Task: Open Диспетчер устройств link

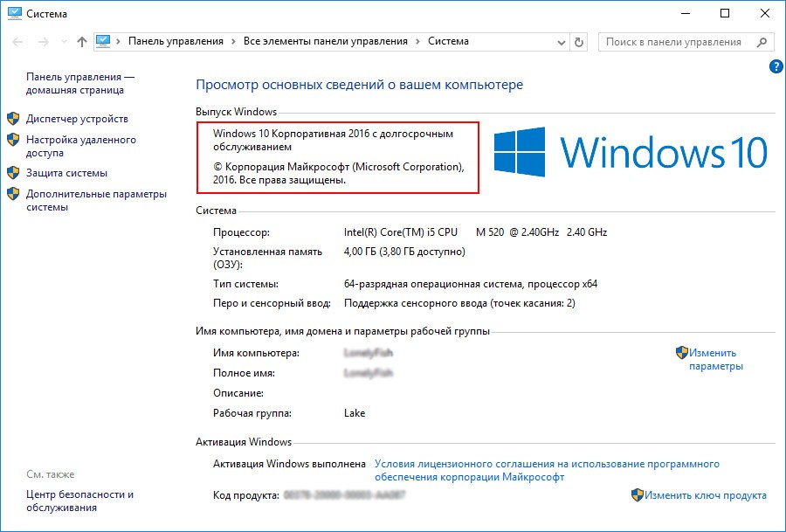Action: point(77,119)
